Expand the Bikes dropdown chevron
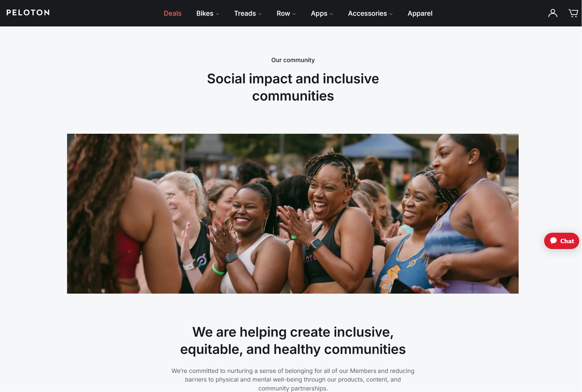Viewport: 582px width, 392px height. 217,14
